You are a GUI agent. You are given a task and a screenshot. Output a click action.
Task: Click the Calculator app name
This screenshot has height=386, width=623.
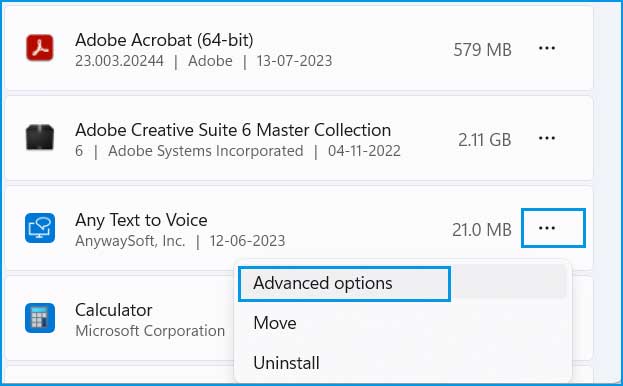(x=114, y=310)
